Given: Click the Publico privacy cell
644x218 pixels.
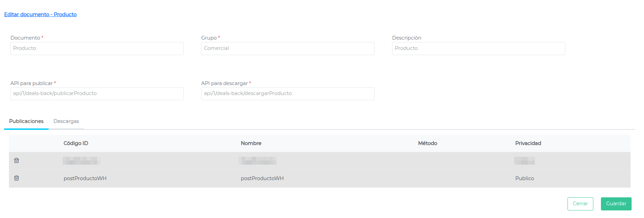Looking at the screenshot, I should click(x=524, y=178).
